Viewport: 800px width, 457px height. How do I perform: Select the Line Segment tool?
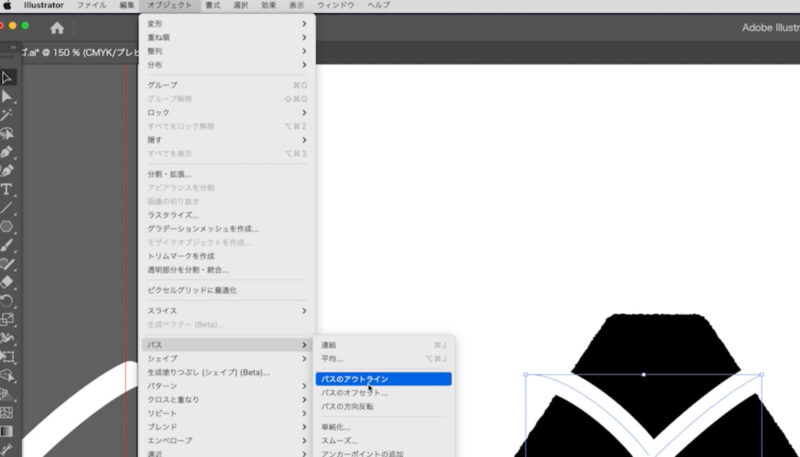tap(7, 208)
